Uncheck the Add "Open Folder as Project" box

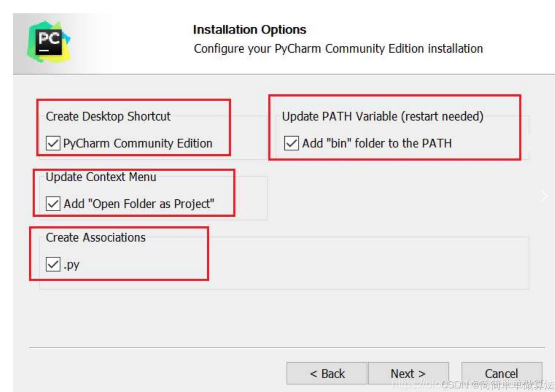53,204
